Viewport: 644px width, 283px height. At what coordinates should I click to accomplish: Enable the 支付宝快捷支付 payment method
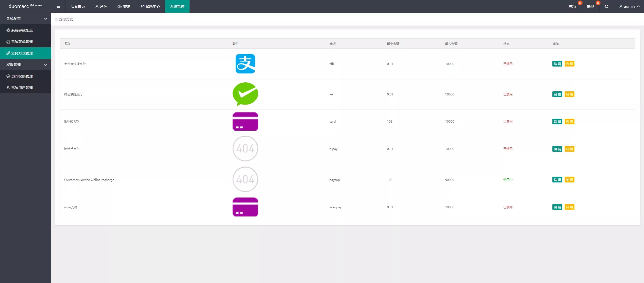569,64
